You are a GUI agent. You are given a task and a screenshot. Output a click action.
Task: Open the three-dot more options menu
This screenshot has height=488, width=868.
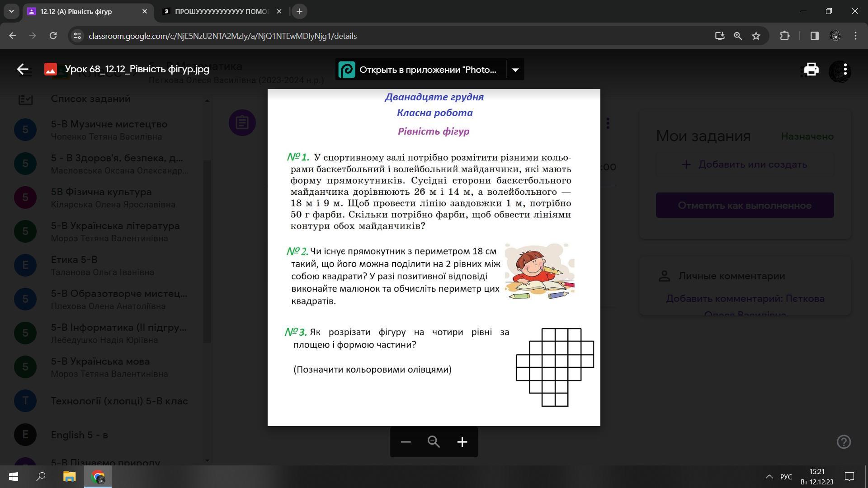(845, 69)
